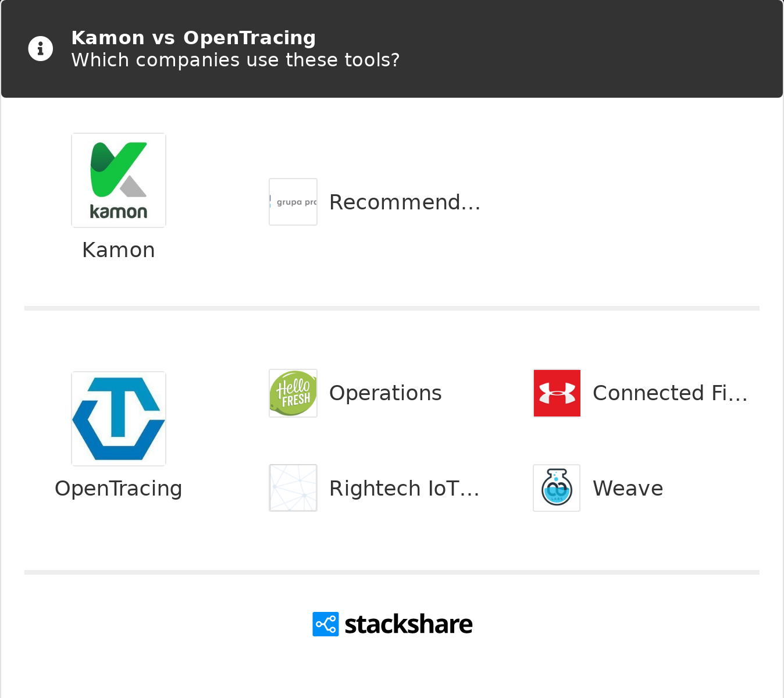The width and height of the screenshot is (784, 698).
Task: Open the OpenTracing text label
Action: [119, 489]
